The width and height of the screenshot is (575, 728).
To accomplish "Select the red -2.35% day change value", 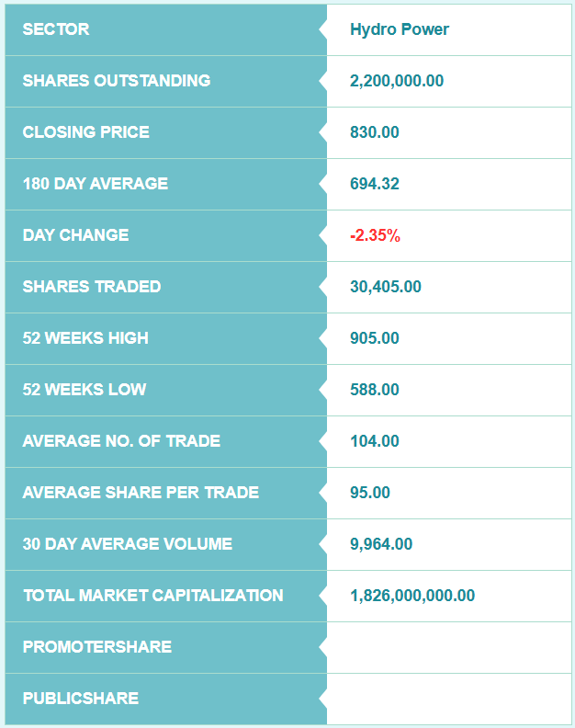I will coord(375,235).
